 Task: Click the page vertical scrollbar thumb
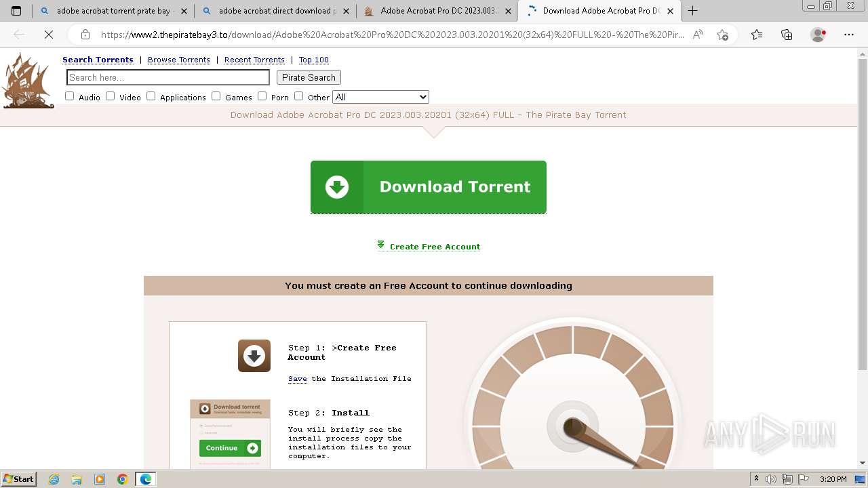coord(863,213)
